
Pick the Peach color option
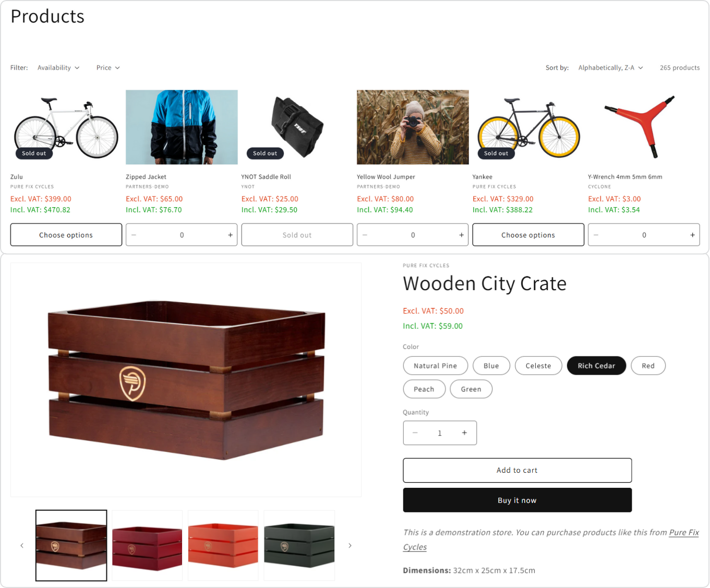(424, 389)
